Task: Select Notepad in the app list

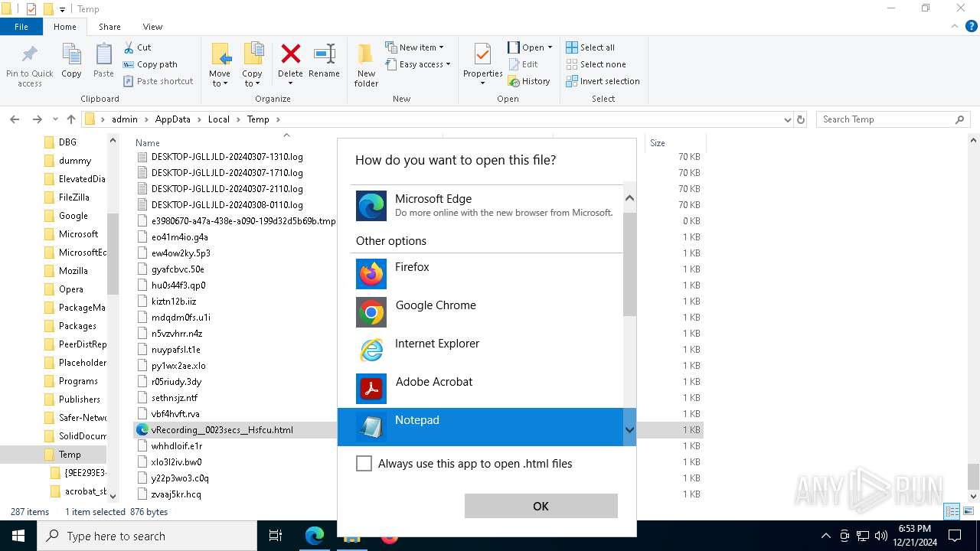Action: pyautogui.click(x=481, y=426)
